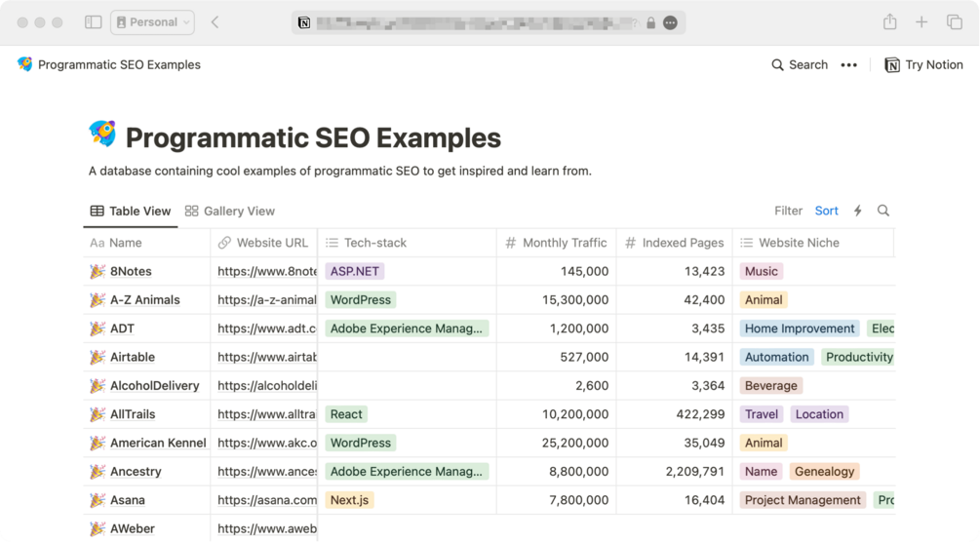Go back with the back arrow

[216, 22]
